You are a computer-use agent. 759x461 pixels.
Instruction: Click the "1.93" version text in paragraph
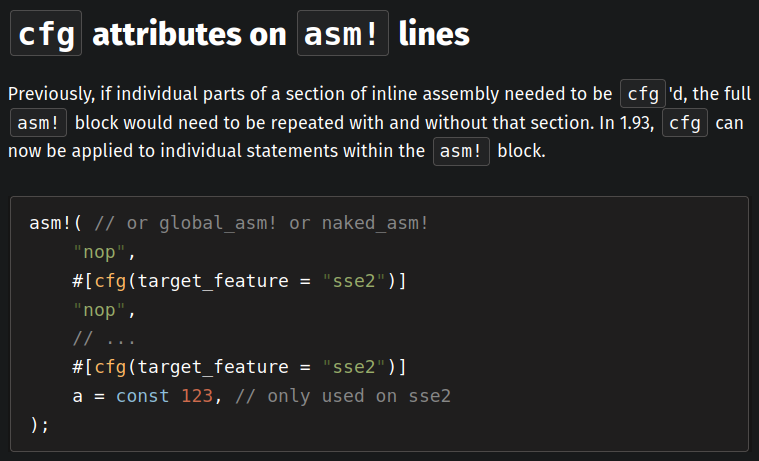point(638,124)
